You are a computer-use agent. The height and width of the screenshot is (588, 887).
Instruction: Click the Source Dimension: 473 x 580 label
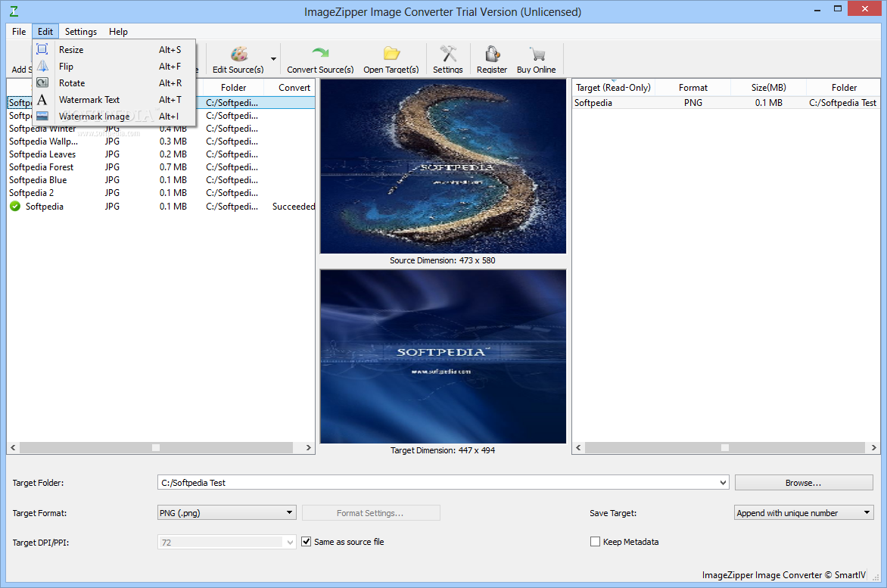[443, 260]
